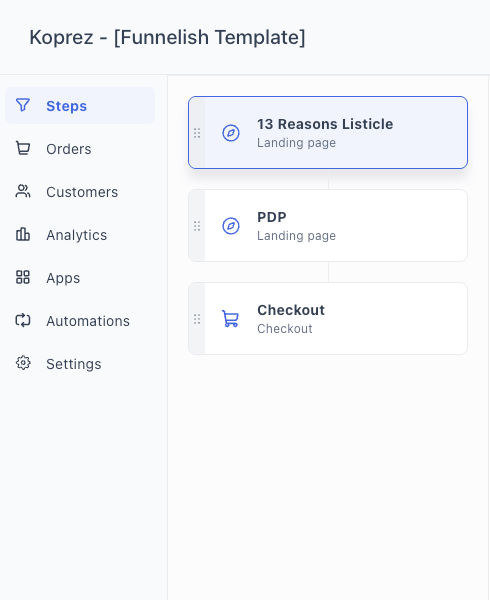Viewport: 490px width, 600px height.
Task: Click the drag handle dots on PDP step
Action: click(x=197, y=226)
